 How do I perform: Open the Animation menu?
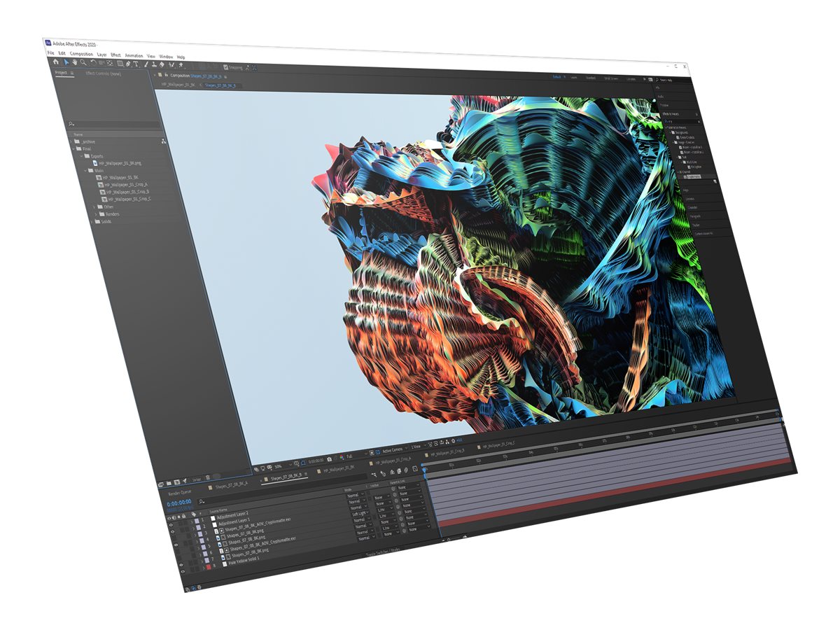134,56
